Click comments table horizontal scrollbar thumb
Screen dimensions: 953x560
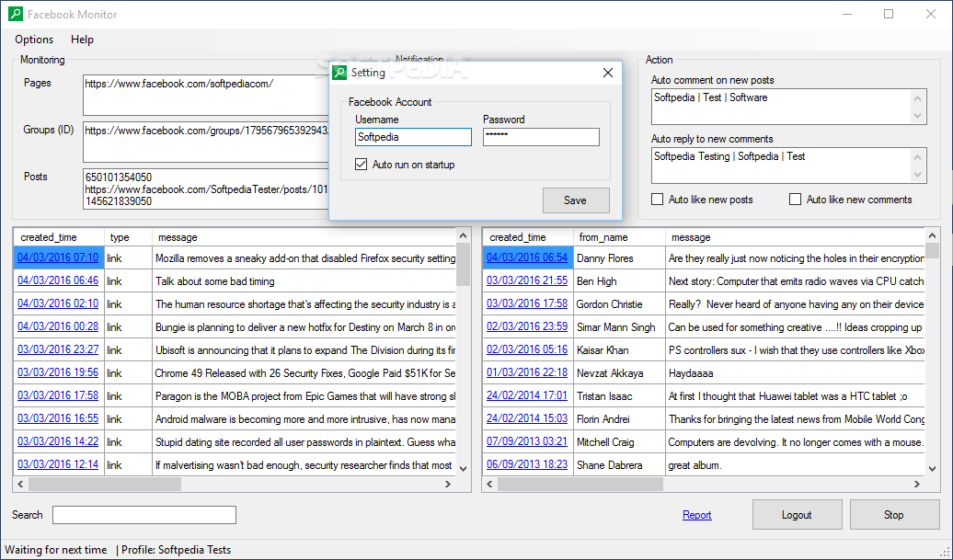(x=580, y=484)
